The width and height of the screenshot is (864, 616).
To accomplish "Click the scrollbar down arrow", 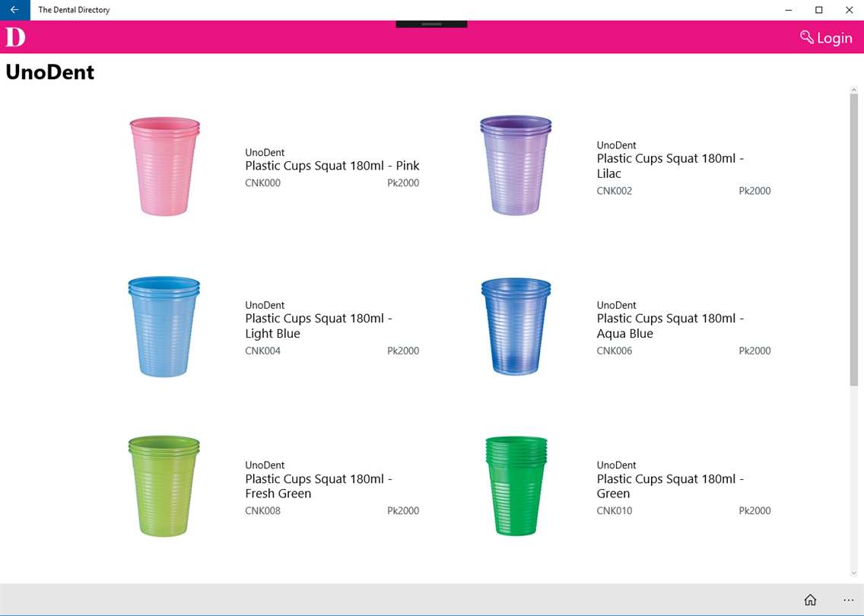I will (x=853, y=573).
